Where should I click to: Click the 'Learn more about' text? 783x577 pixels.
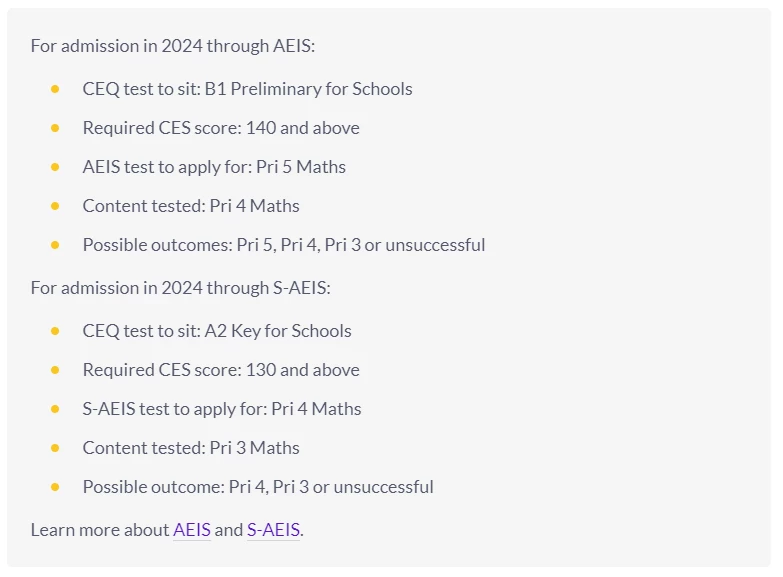tap(100, 530)
